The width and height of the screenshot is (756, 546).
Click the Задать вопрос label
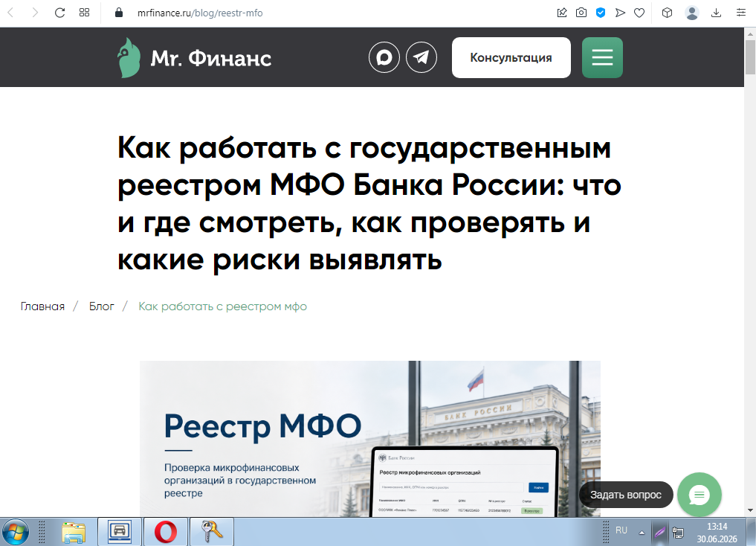[626, 495]
